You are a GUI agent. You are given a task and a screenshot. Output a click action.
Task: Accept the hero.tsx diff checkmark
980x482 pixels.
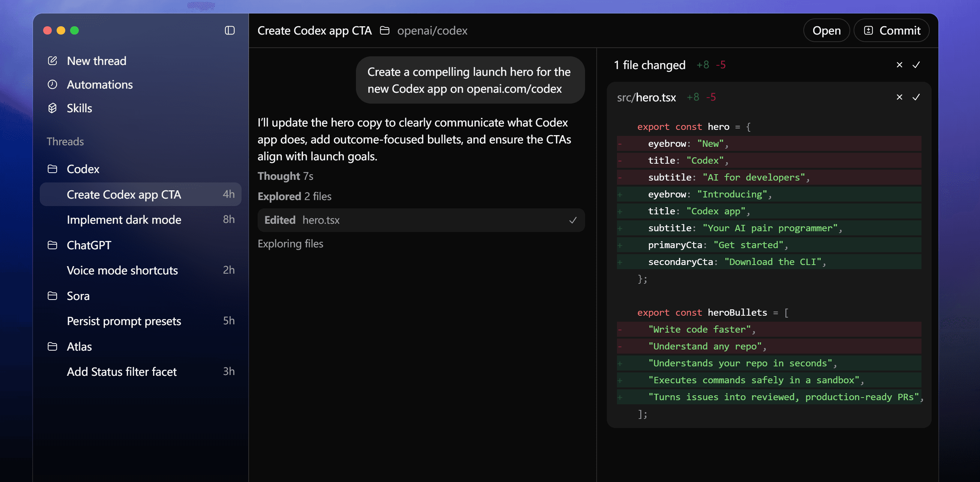[917, 98]
